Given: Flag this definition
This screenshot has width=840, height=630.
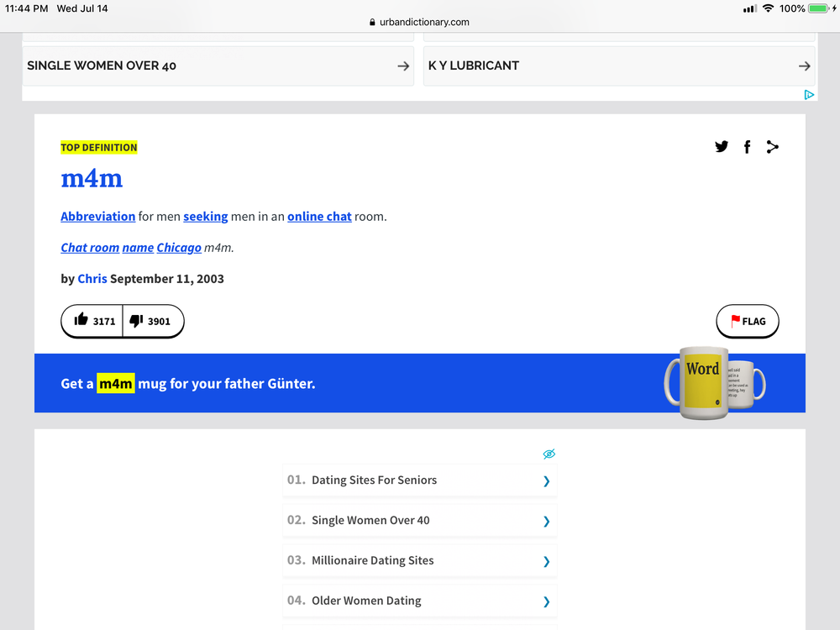Looking at the screenshot, I should click(x=747, y=321).
